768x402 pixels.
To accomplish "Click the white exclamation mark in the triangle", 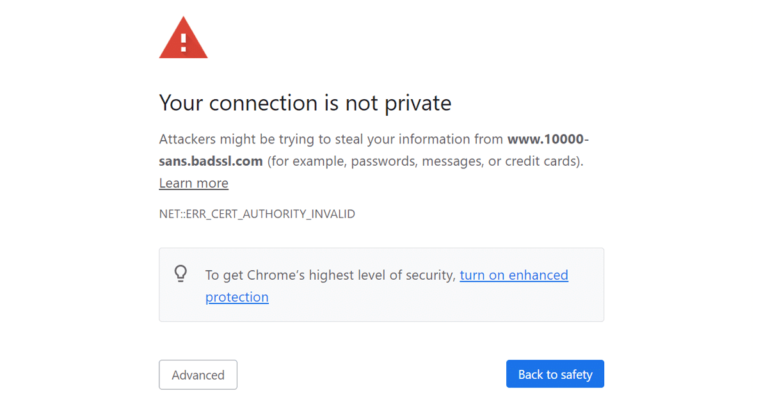I will (x=183, y=42).
